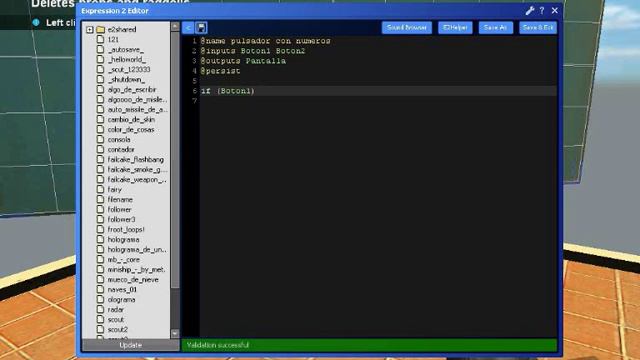Viewport: 640px width, 360px height.
Task: Open the naves_01 file
Action: 122,289
